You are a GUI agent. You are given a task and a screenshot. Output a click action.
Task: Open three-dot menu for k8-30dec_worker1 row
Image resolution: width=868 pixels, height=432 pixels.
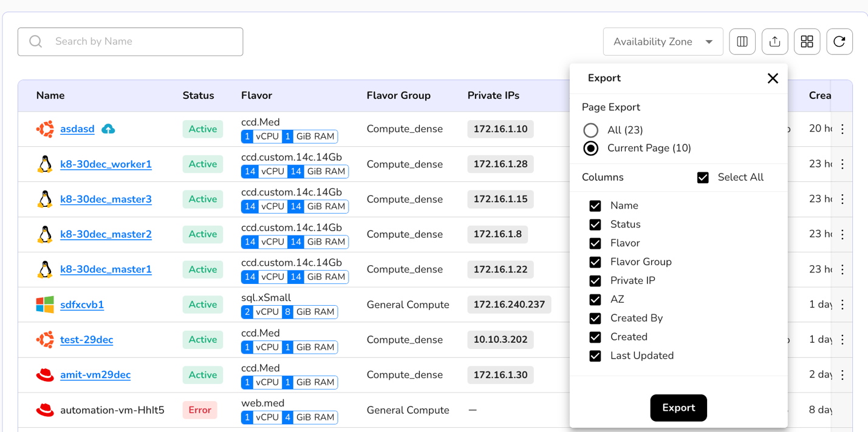[x=842, y=164]
